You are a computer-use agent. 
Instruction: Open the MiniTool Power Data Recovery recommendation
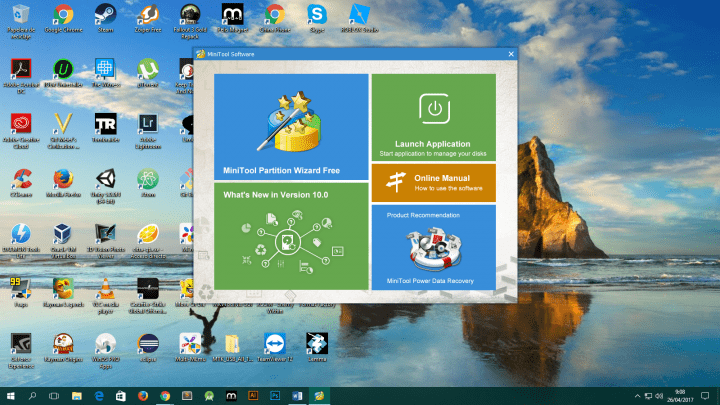433,248
